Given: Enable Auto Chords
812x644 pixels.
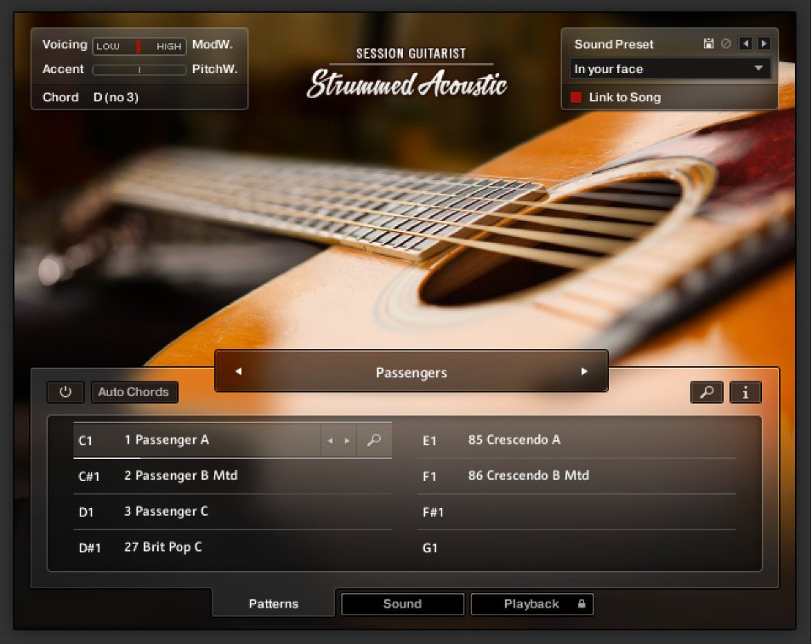Looking at the screenshot, I should (134, 392).
